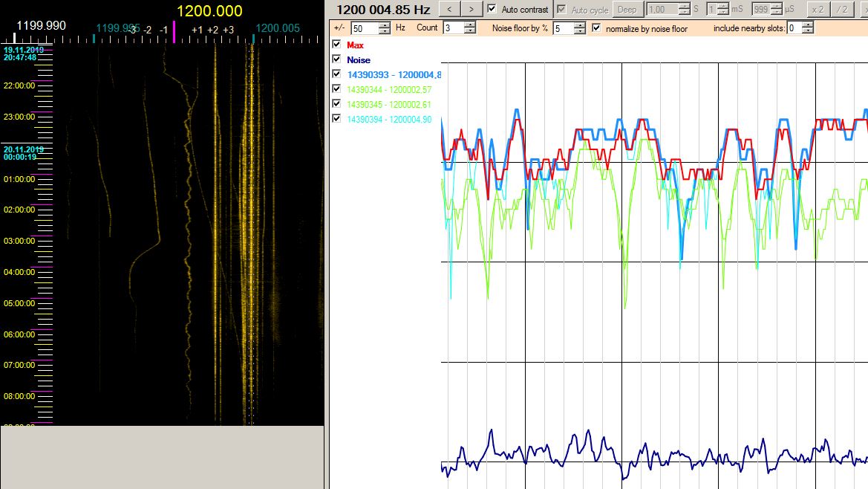Image resolution: width=868 pixels, height=489 pixels.
Task: Uncheck trace 14390344 - 1200002,57
Action: pyautogui.click(x=337, y=89)
